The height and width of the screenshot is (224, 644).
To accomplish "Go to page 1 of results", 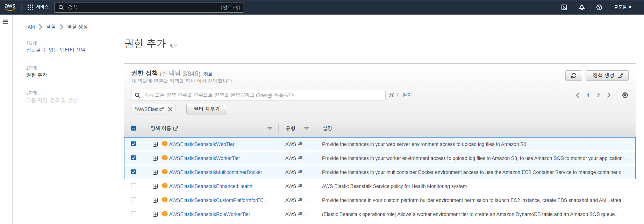I will tap(588, 95).
